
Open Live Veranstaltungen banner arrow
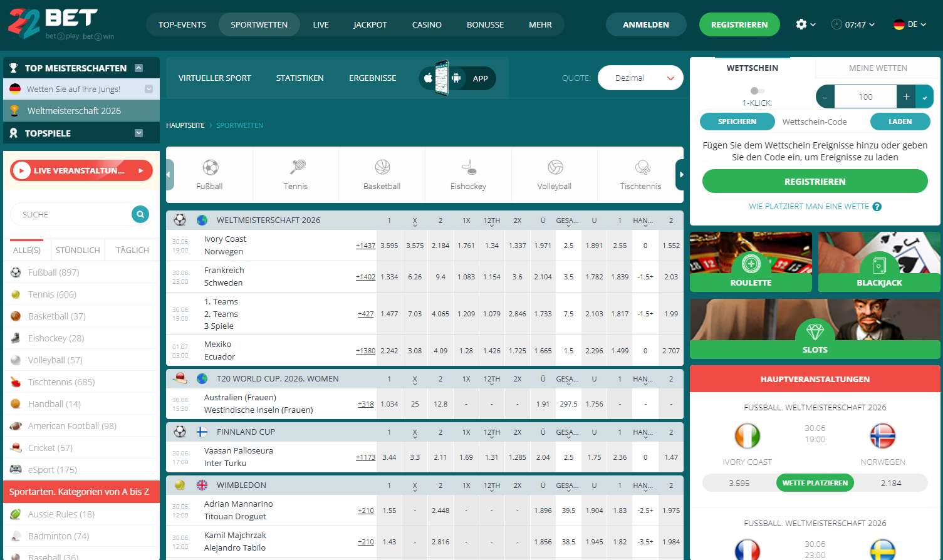point(141,170)
